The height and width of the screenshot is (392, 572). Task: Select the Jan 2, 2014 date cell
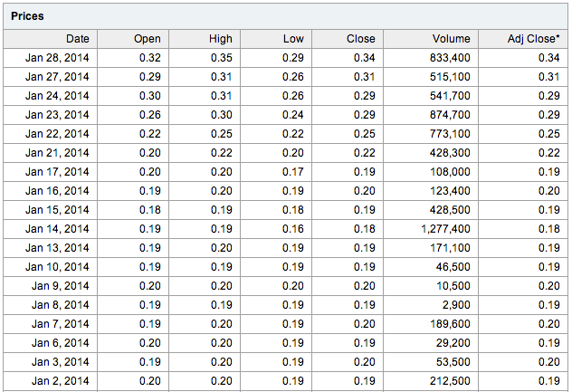[51, 381]
